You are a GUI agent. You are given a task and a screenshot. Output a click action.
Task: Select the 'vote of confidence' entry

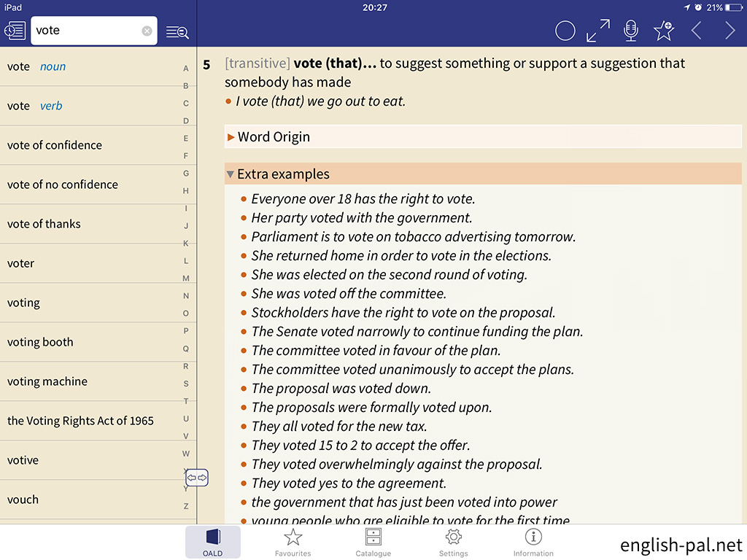(x=55, y=145)
